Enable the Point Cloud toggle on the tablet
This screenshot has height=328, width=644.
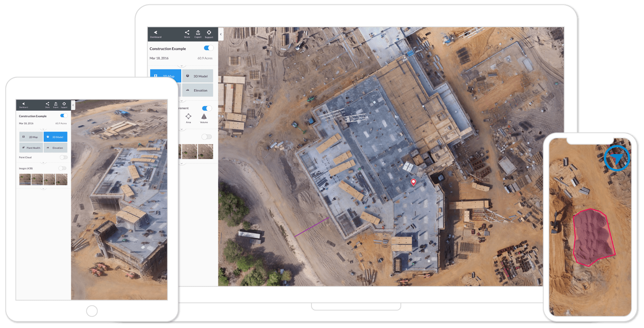(64, 157)
